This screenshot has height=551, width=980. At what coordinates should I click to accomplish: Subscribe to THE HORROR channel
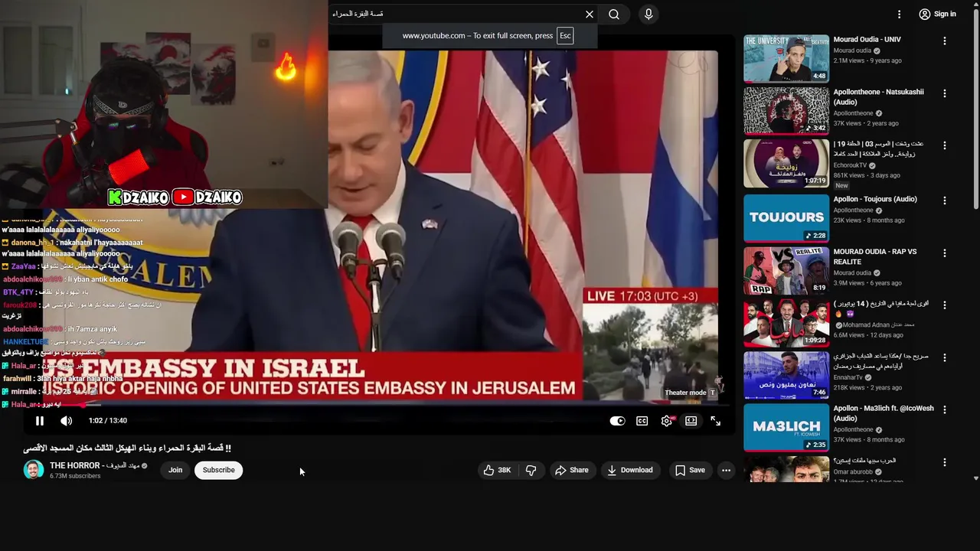(218, 470)
